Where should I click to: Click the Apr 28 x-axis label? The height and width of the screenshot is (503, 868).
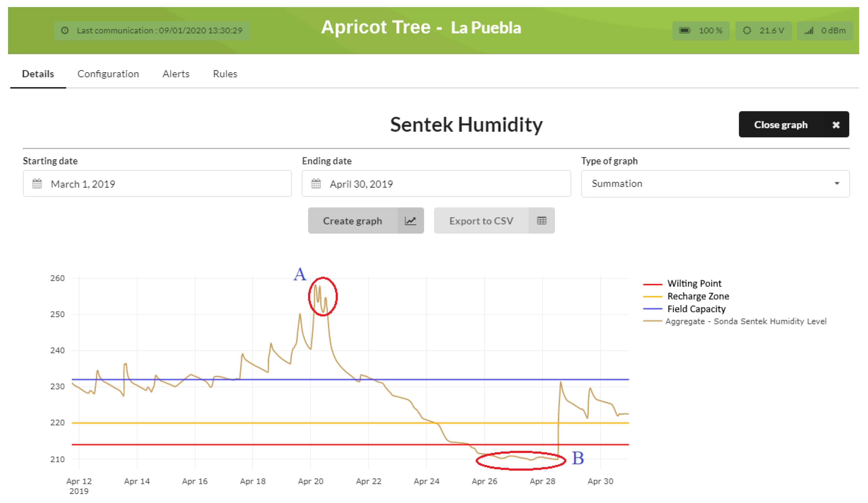[x=543, y=481]
